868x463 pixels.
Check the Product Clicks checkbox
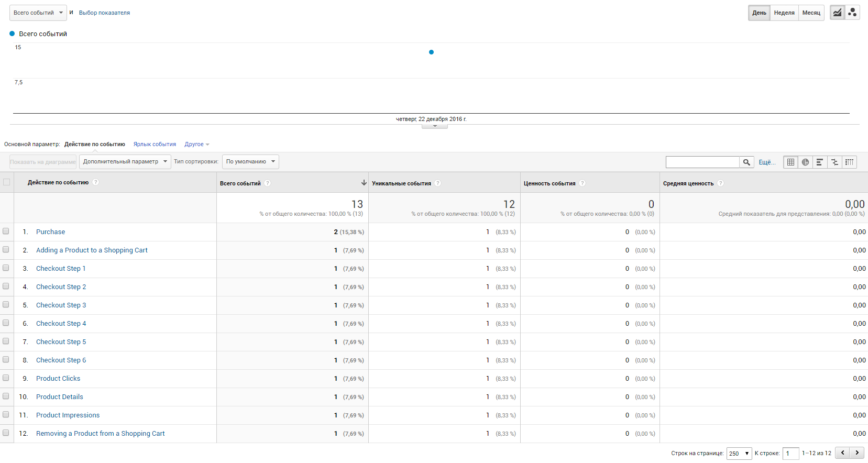coord(6,378)
